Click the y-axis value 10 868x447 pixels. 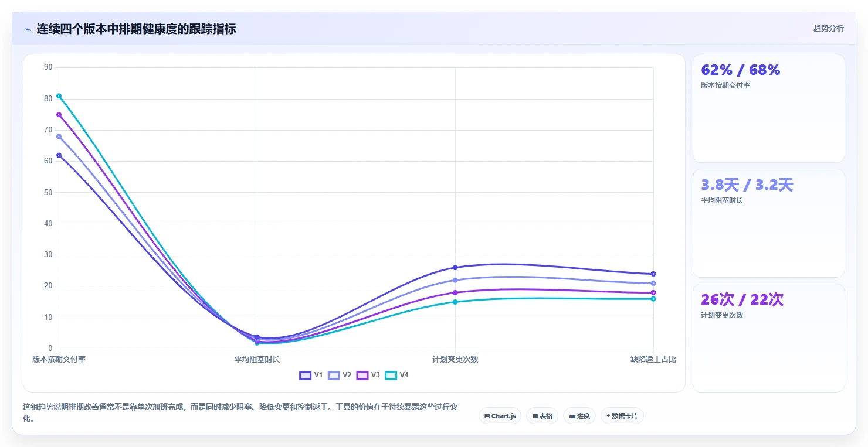pyautogui.click(x=48, y=318)
